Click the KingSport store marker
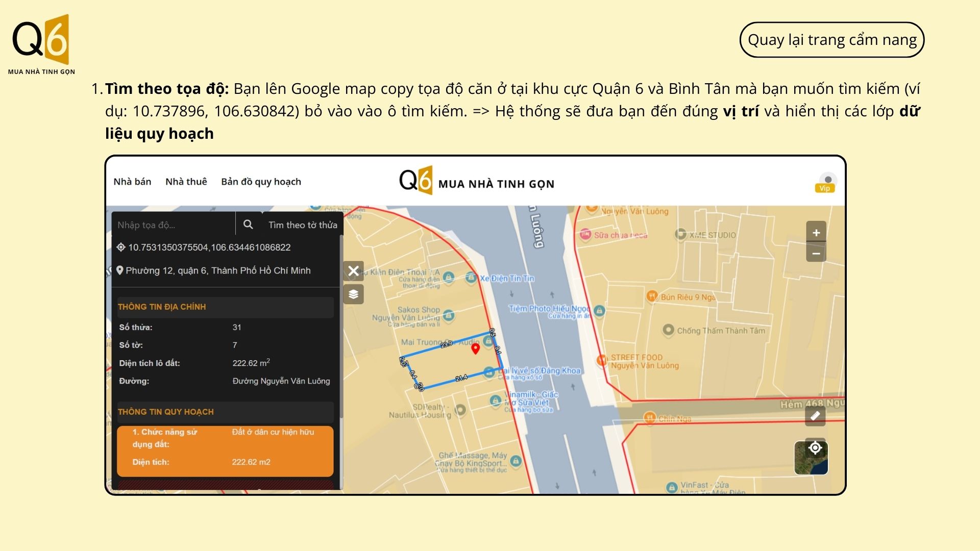The height and width of the screenshot is (551, 980). pos(516,461)
